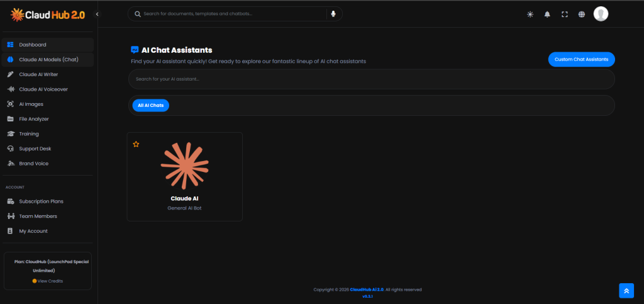Open notifications bell
Image resolution: width=644 pixels, height=304 pixels.
click(547, 14)
